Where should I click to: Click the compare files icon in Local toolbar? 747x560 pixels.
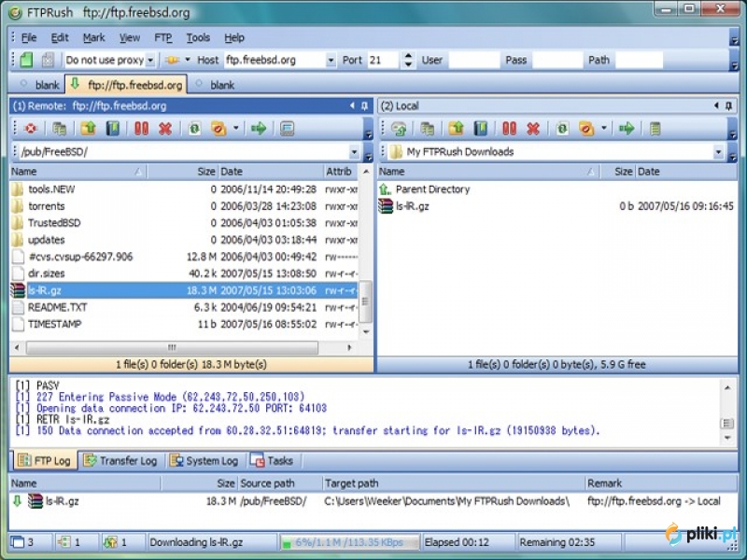coord(428,129)
